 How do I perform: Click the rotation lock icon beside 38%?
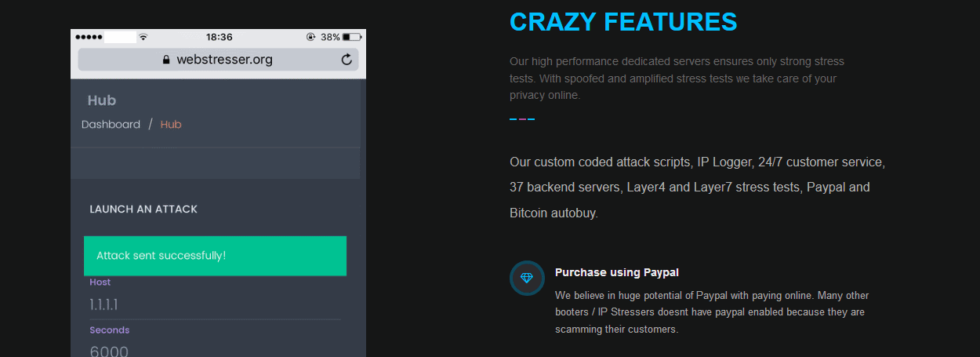click(311, 37)
